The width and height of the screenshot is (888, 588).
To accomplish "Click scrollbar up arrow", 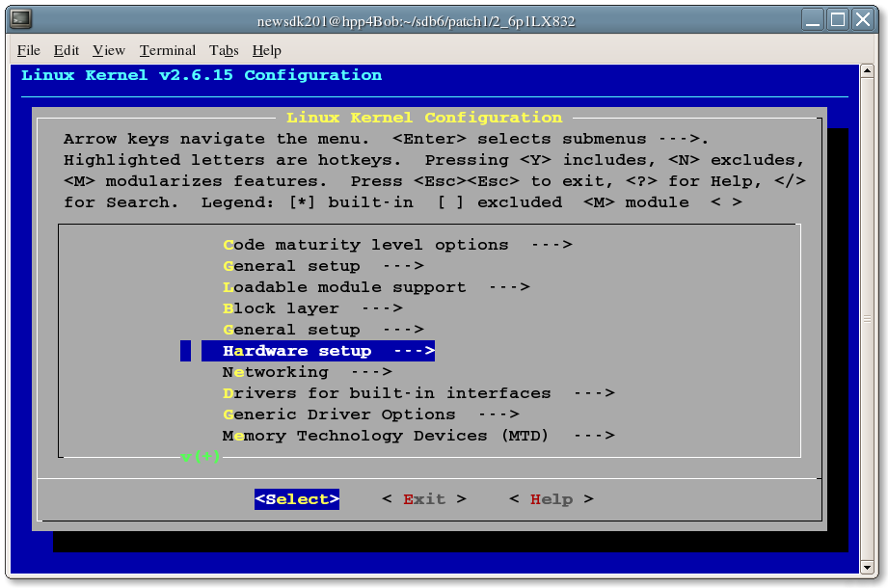I will coord(867,71).
